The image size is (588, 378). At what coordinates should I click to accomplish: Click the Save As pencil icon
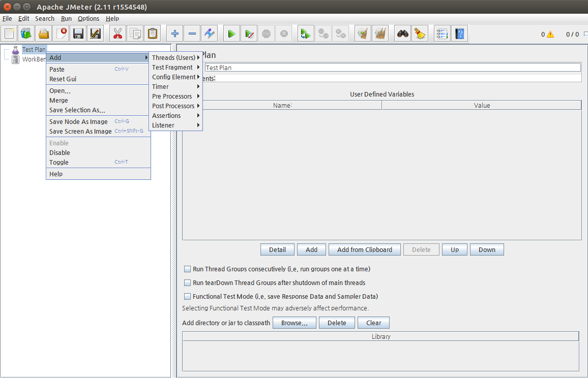point(95,34)
